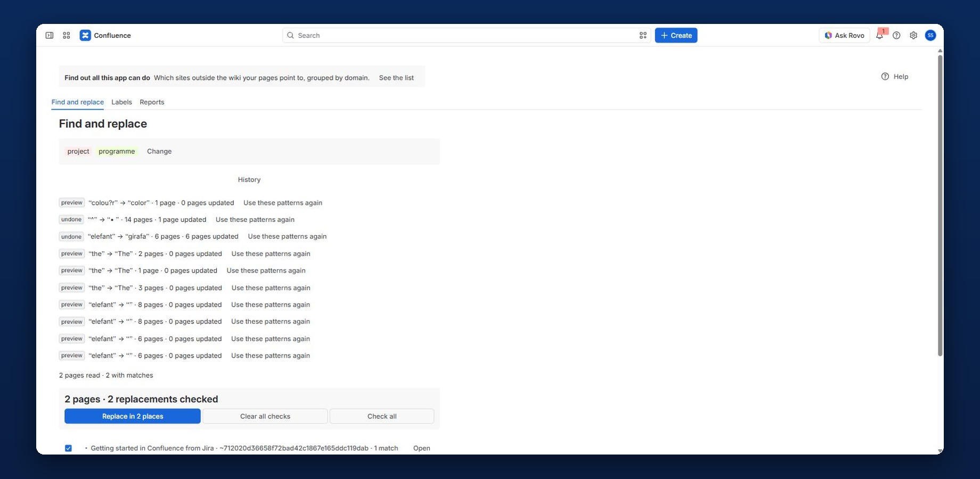Click See the list link
This screenshot has height=479, width=980.
click(396, 78)
